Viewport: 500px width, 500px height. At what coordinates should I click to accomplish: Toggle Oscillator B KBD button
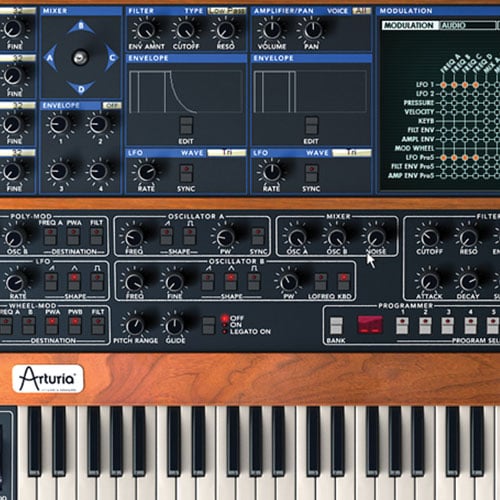coord(343,282)
